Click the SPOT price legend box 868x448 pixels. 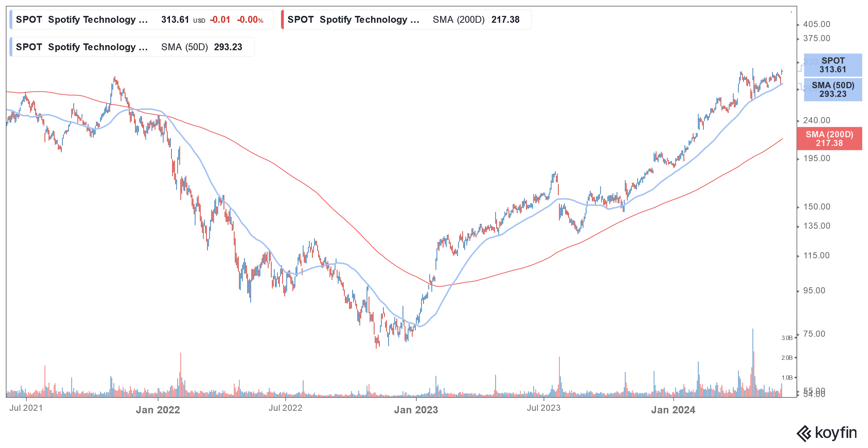click(141, 20)
